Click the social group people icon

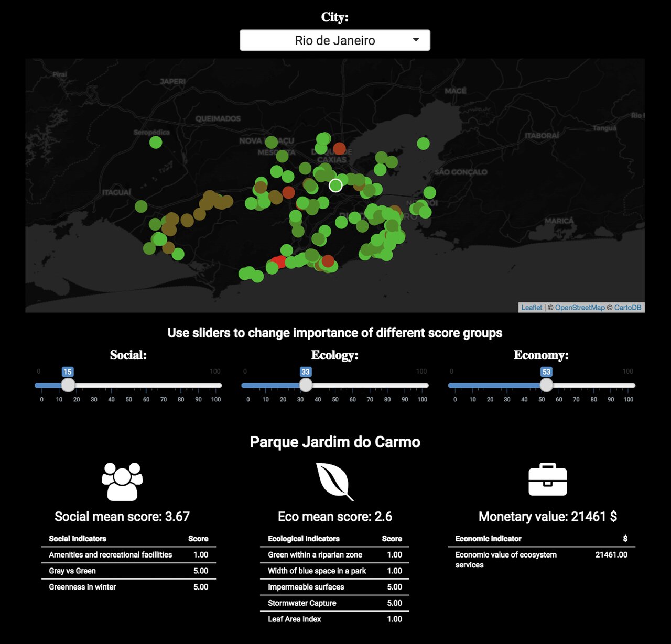(122, 481)
